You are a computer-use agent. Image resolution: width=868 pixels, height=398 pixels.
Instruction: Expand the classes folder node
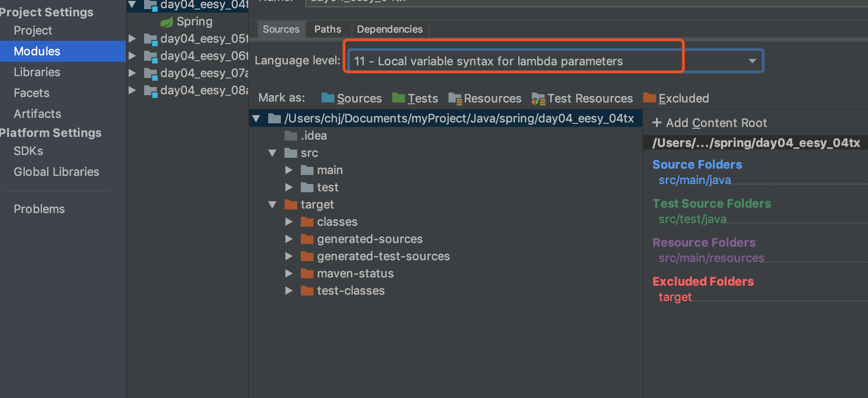[x=289, y=222]
